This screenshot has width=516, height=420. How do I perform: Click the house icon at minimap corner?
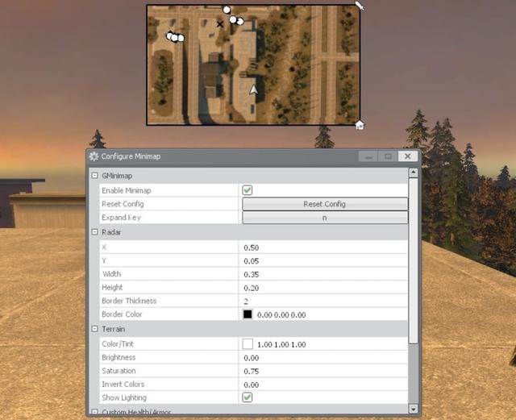tap(360, 125)
